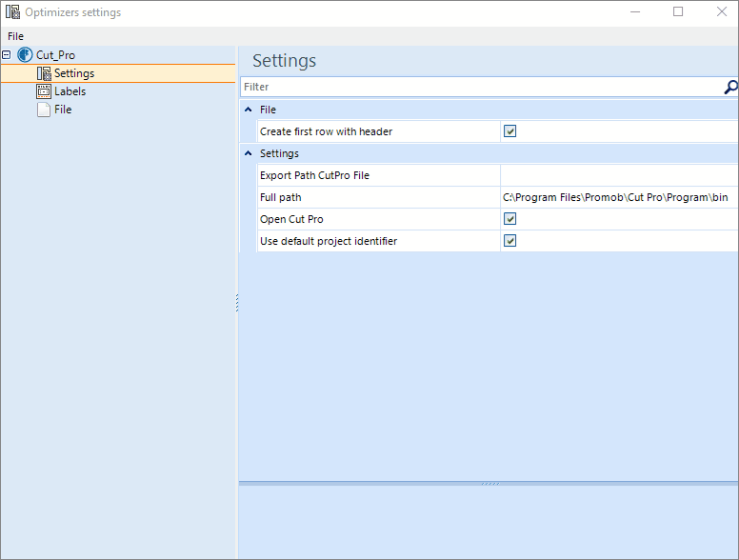Click the Cut_Pro globe icon
The image size is (739, 560).
[25, 54]
